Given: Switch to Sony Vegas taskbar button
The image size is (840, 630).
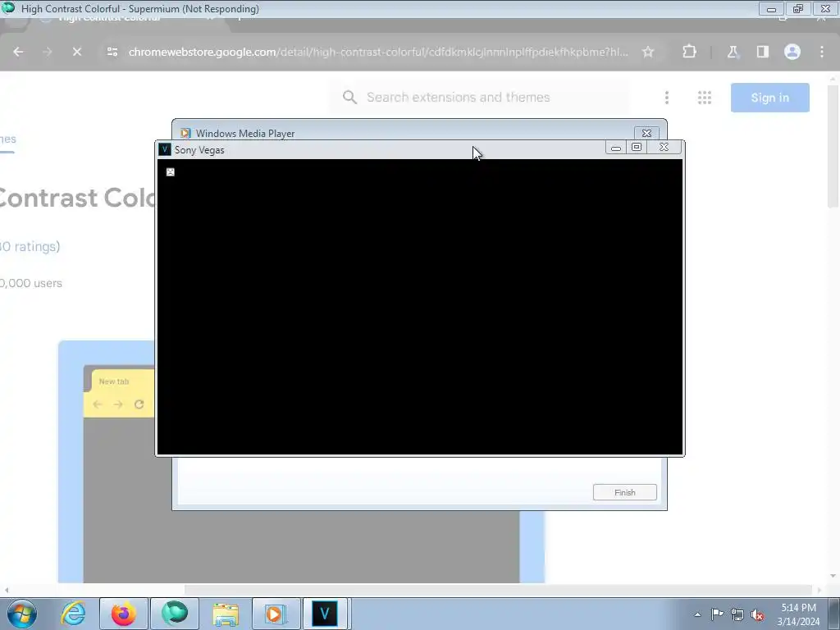Looking at the screenshot, I should (325, 614).
